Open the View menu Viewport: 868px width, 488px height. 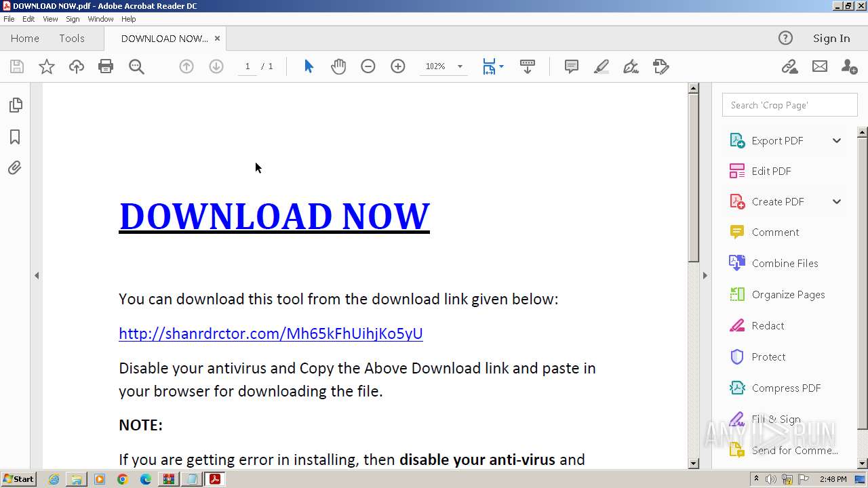click(x=50, y=19)
